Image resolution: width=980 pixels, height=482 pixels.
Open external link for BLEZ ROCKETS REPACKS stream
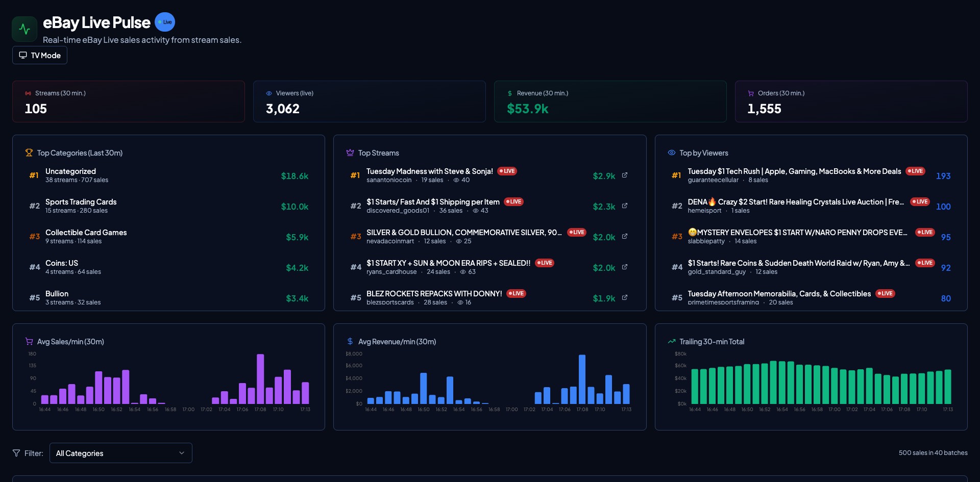coord(625,297)
